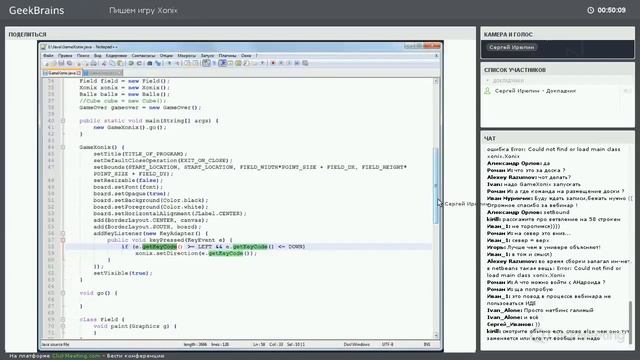This screenshot has width=640, height=360.
Task: Click the New file icon in Notepad++ toolbar
Action: 47,63
